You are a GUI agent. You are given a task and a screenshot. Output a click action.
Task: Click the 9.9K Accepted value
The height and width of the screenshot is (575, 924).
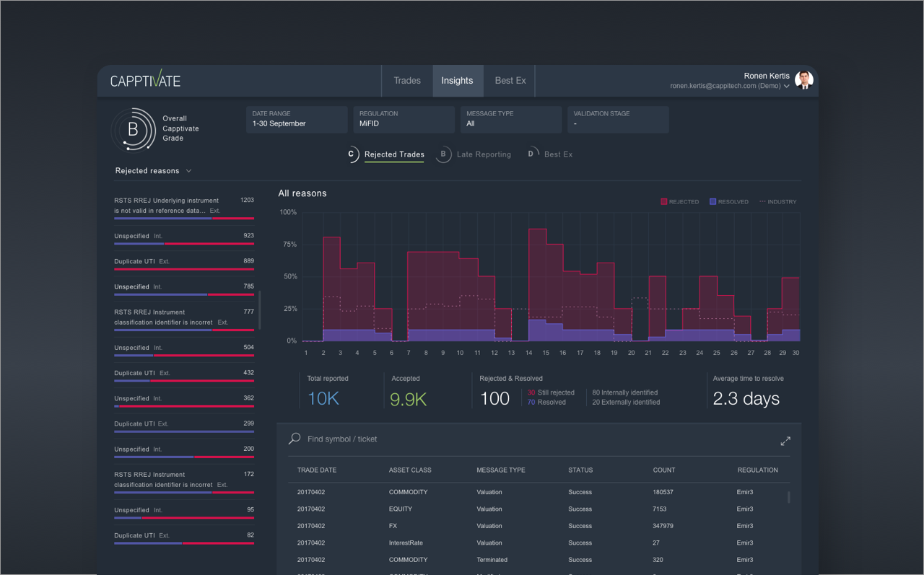(409, 399)
